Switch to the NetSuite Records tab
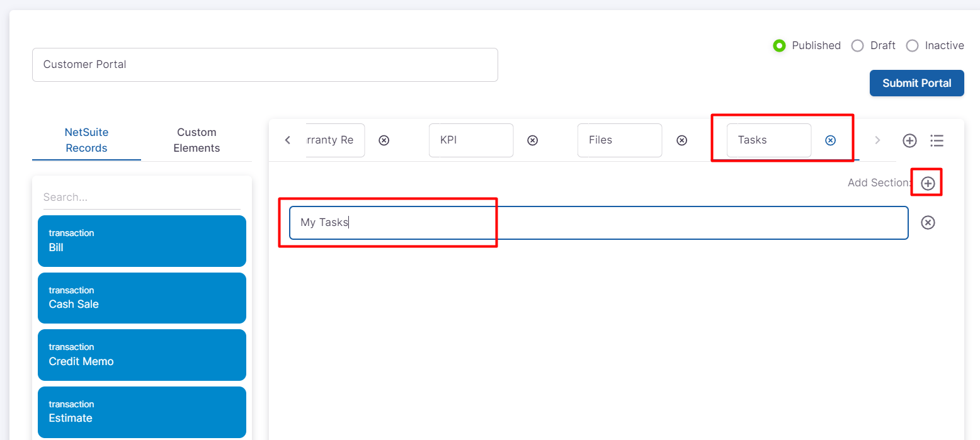The image size is (980, 440). point(86,140)
